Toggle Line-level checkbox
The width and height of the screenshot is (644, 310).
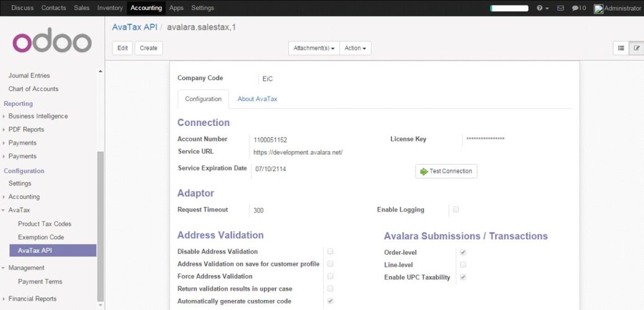tap(463, 264)
